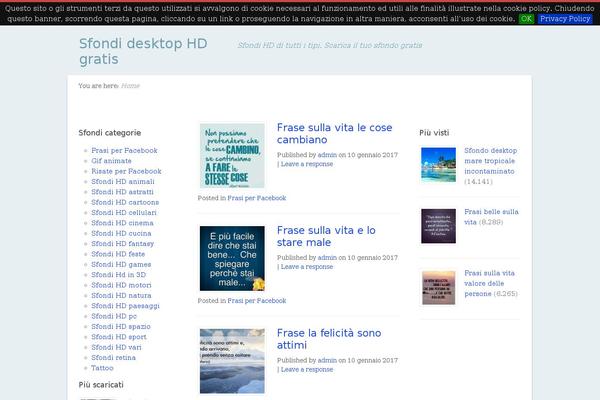Open the Privacy Policy button in banner
Viewport: 600px width, 400px height.
point(565,18)
